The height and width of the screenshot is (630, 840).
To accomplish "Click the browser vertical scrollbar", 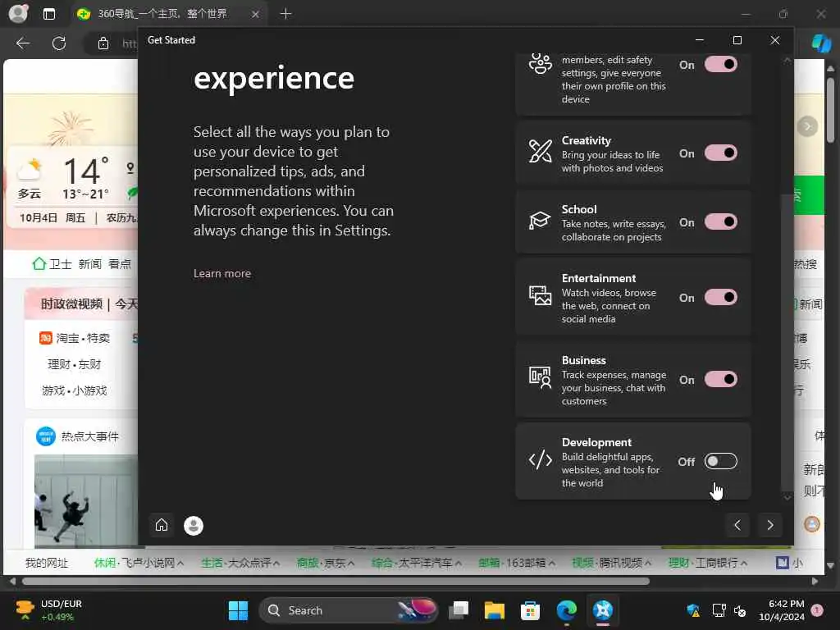I will pyautogui.click(x=830, y=110).
